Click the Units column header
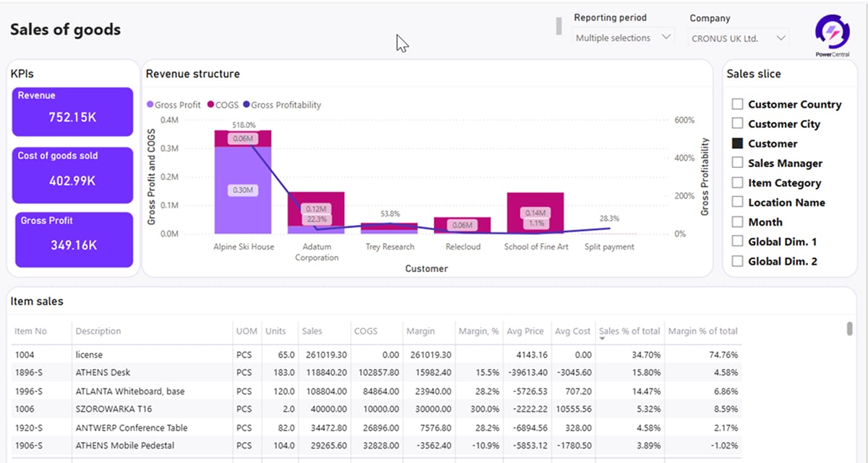 click(x=276, y=331)
